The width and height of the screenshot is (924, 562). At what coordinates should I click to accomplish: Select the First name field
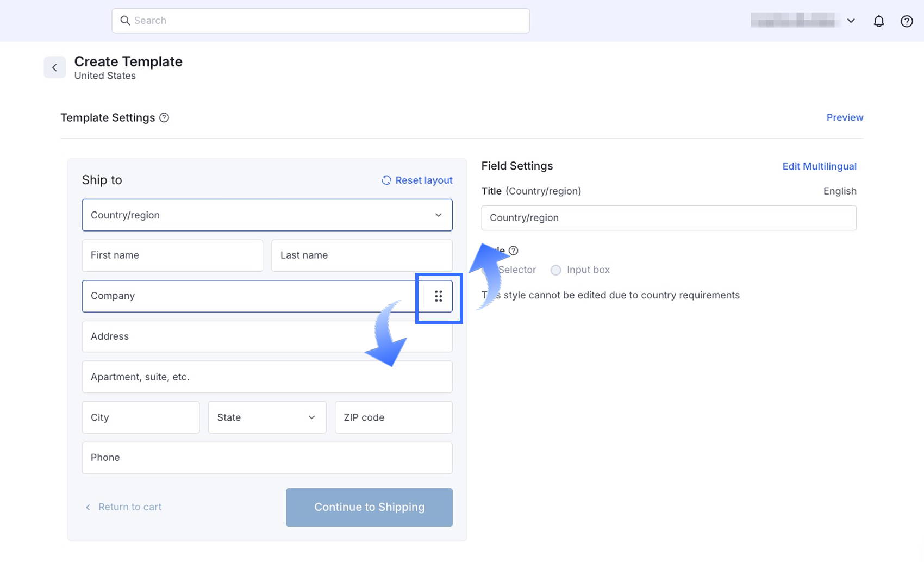[x=172, y=255]
